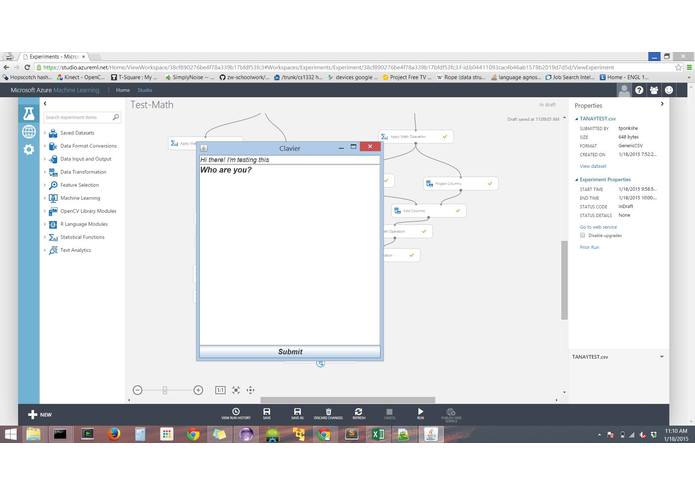Click the Save As icon
This screenshot has width=695, height=494.
point(297,412)
